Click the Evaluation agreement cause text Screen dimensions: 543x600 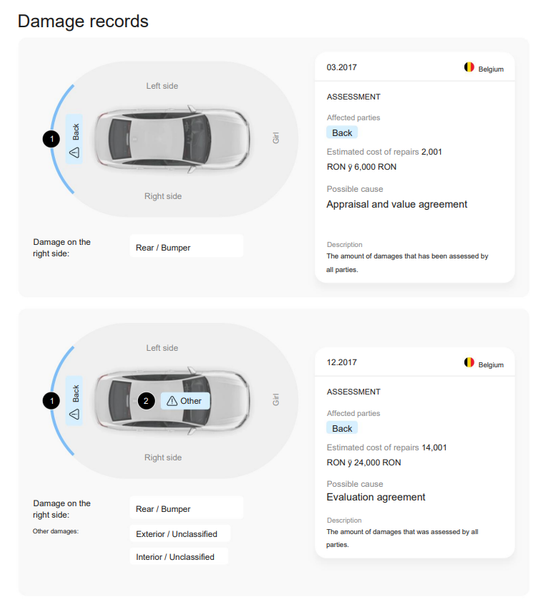376,497
